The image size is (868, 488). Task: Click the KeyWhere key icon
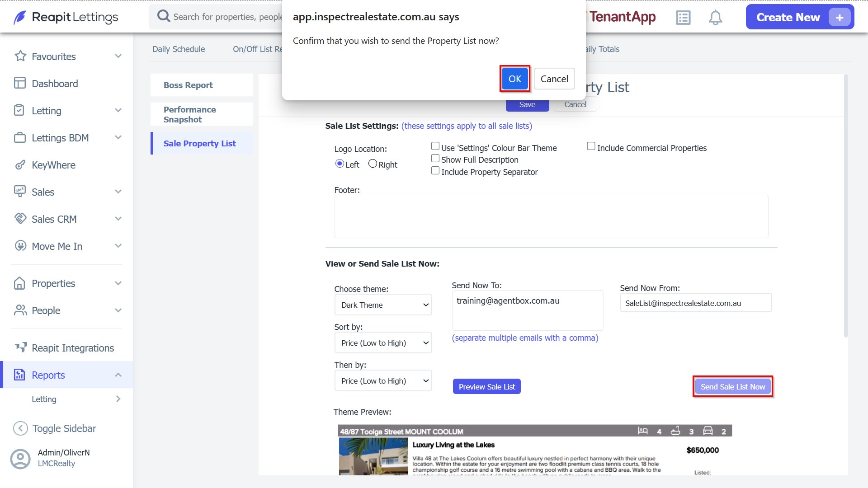pos(20,165)
